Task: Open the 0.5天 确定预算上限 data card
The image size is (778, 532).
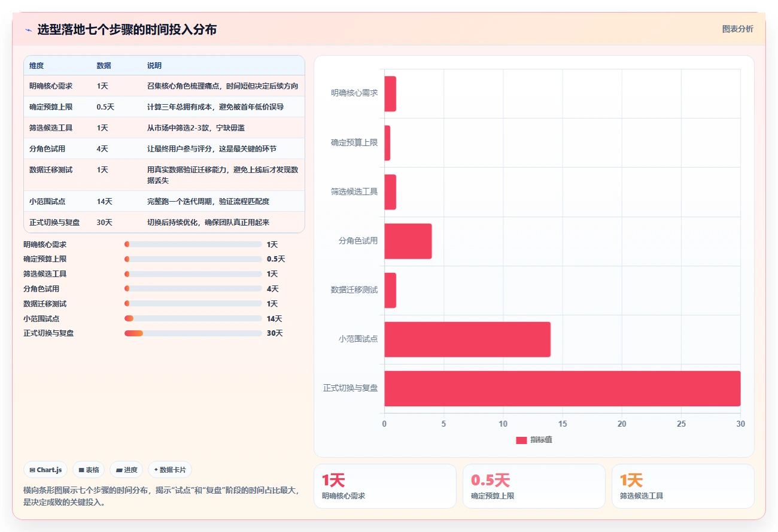Action: [x=534, y=486]
